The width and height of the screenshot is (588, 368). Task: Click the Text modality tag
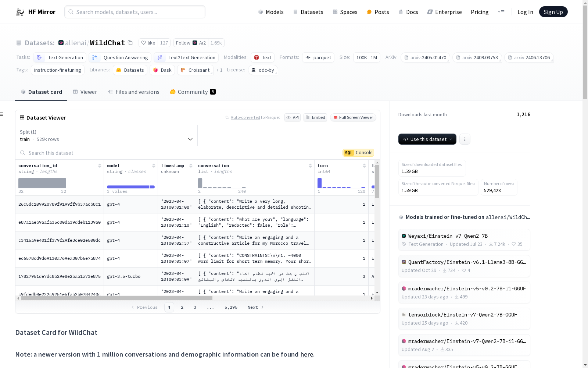click(263, 57)
